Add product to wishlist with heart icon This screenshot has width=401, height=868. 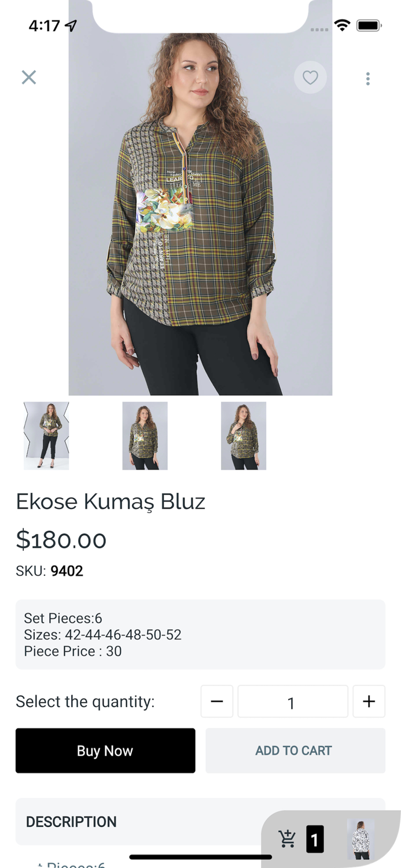pyautogui.click(x=310, y=77)
